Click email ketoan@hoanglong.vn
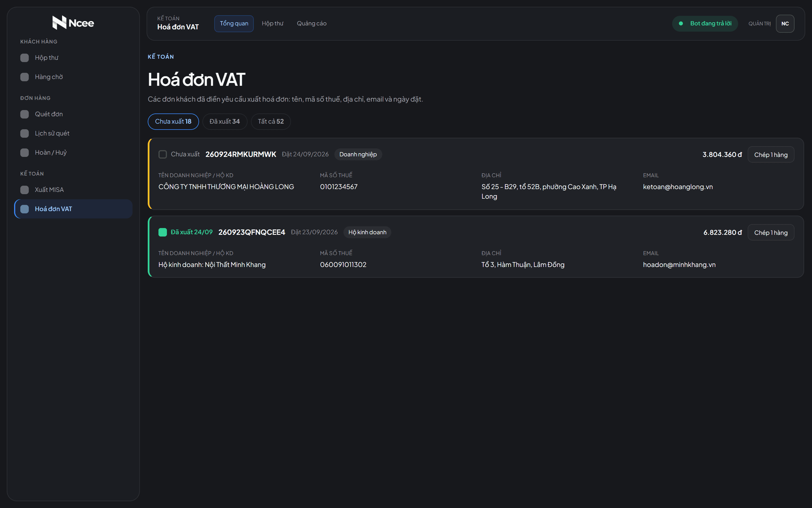812x508 pixels. (x=678, y=187)
